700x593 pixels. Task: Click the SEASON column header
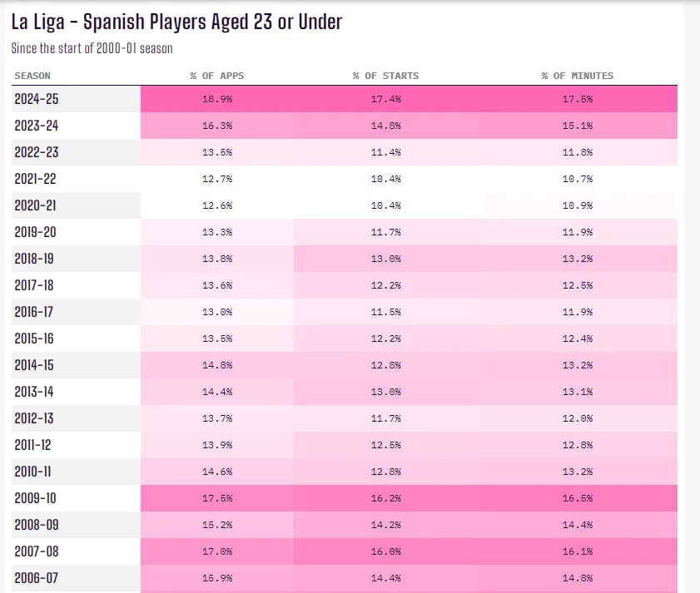[x=32, y=76]
